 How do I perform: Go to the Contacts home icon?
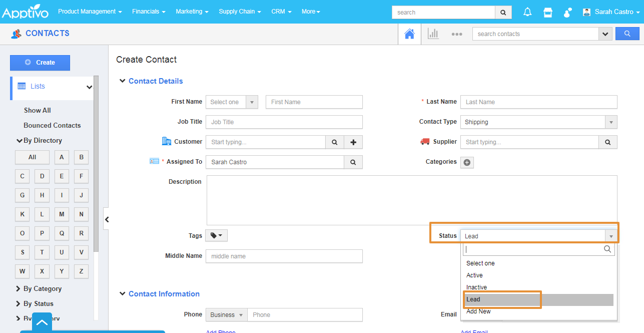tap(409, 34)
